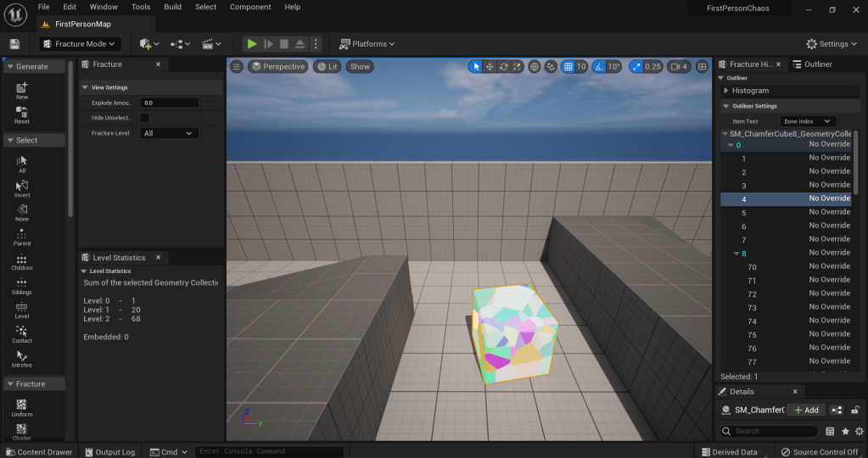
Task: Toggle grid snapping in viewport
Action: [569, 66]
